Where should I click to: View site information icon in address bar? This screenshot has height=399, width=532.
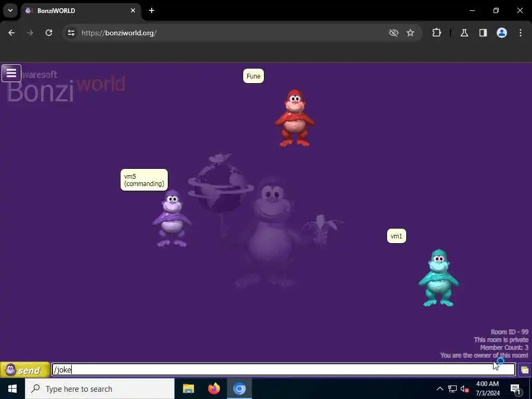coord(71,33)
